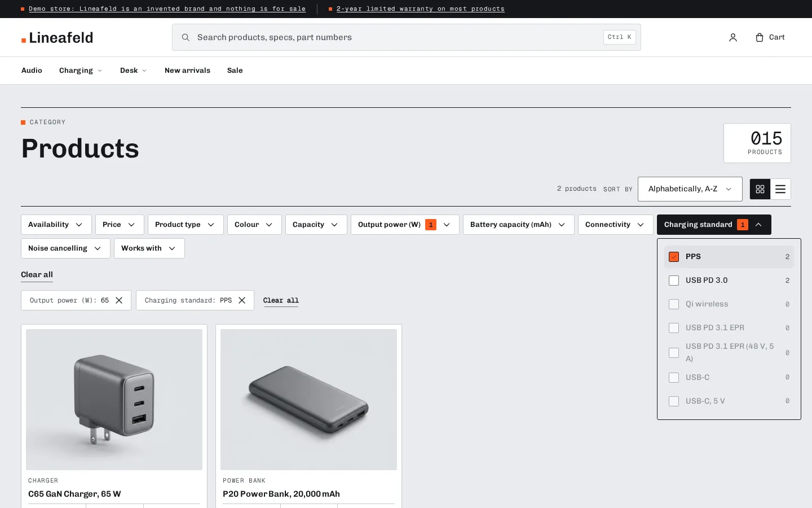The image size is (812, 508).
Task: Open the 2-year limited warranty link
Action: 421,9
